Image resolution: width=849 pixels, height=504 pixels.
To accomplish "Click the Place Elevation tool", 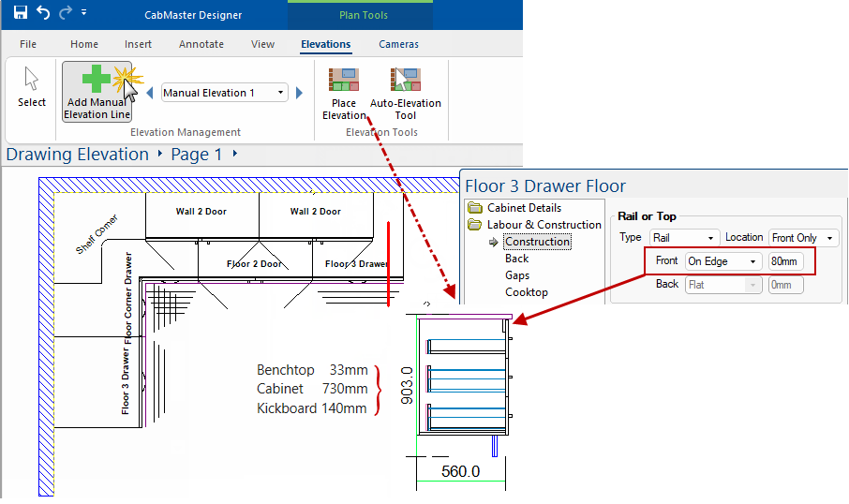I will point(344,92).
